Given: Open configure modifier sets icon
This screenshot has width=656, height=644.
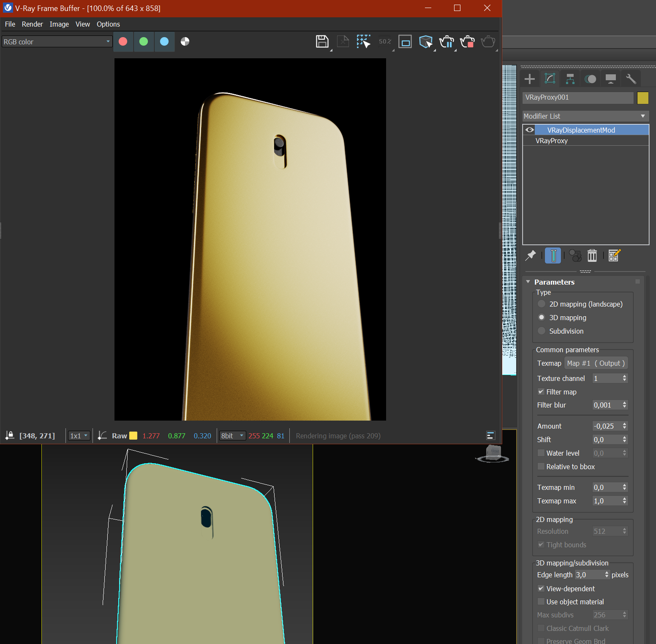Looking at the screenshot, I should tap(615, 255).
